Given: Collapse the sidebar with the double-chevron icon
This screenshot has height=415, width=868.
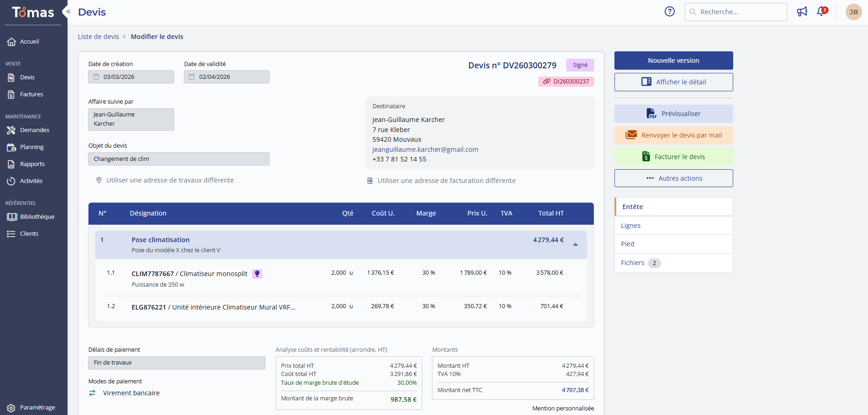Looking at the screenshot, I should coord(68,11).
